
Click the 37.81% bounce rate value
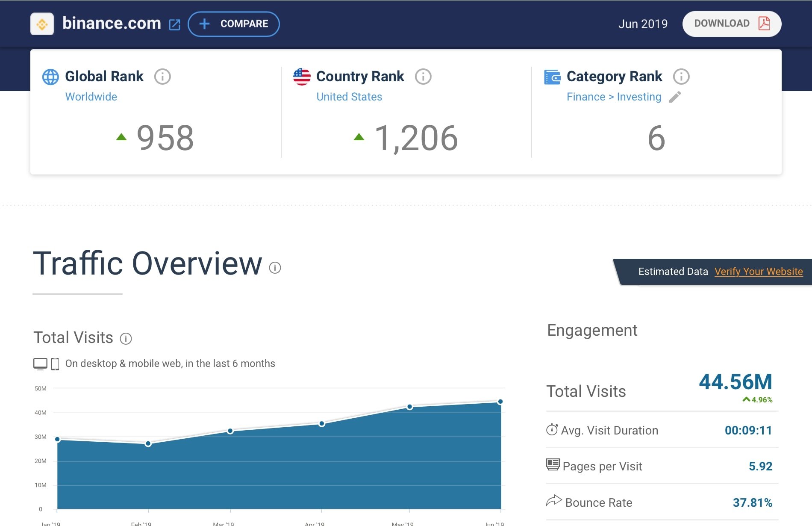coord(753,502)
